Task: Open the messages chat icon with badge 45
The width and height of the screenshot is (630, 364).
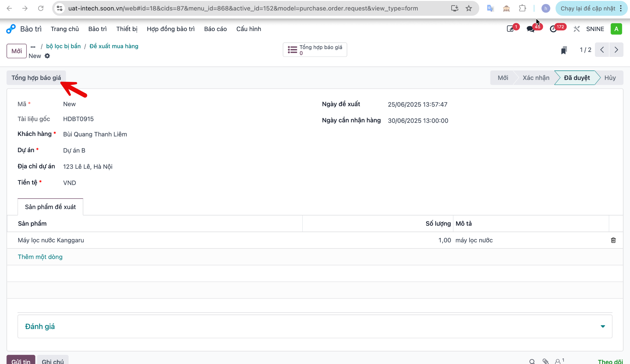Action: click(531, 29)
